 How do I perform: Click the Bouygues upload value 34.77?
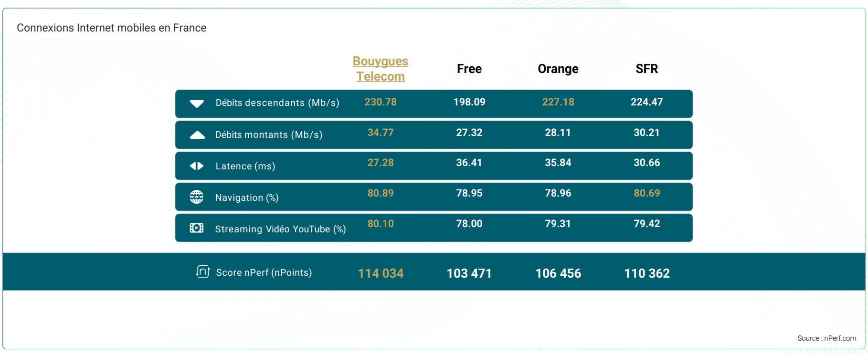pyautogui.click(x=381, y=133)
